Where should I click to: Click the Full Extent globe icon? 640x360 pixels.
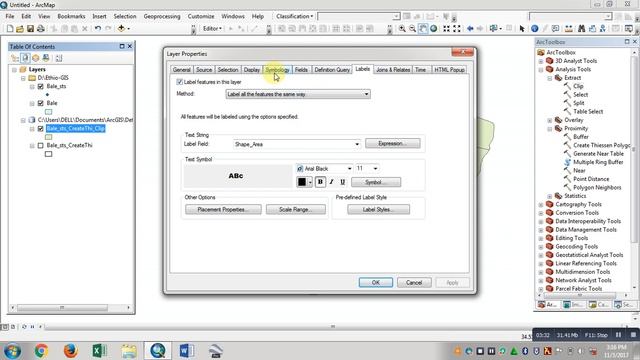coord(434,29)
